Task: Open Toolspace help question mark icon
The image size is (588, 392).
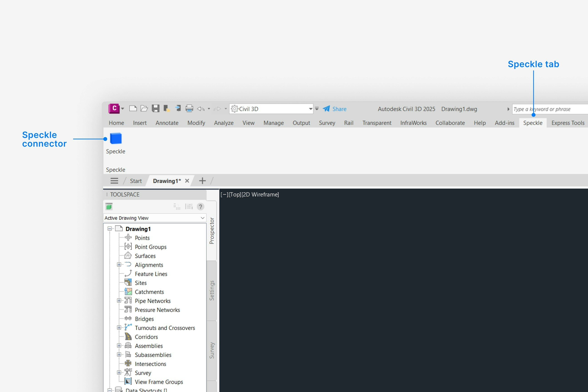Action: 201,207
